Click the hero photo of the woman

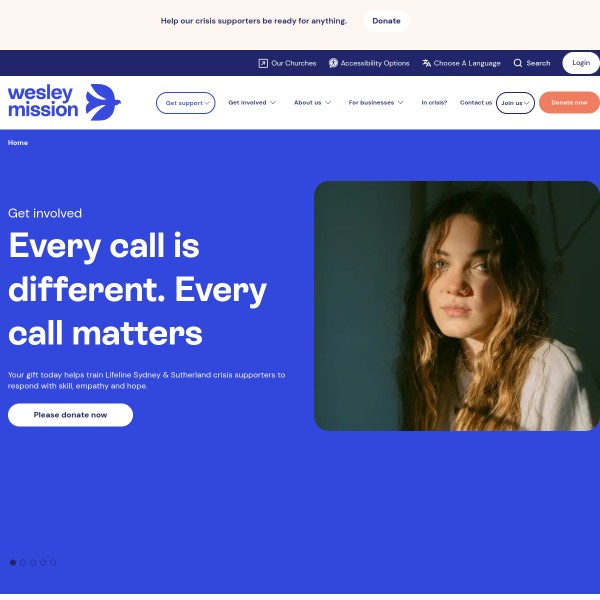point(457,306)
